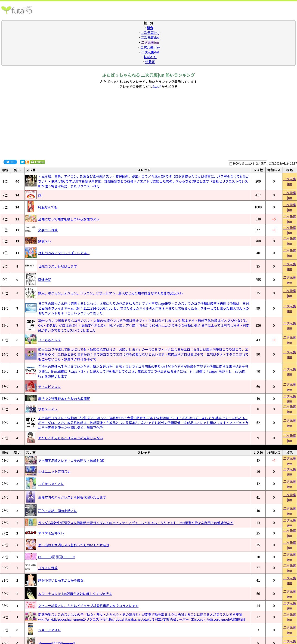297x644 pixels.
Task: Click the update time 更新:2023/09/24 12:37
Action: click(283, 164)
